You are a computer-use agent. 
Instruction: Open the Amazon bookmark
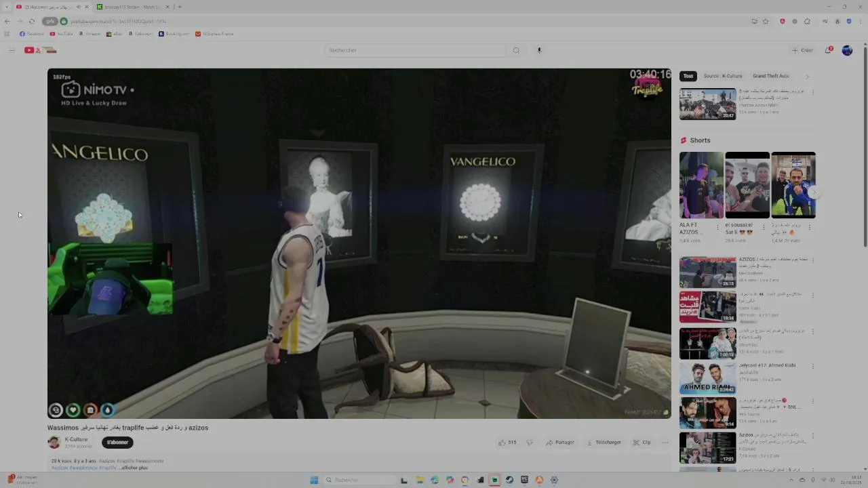point(90,34)
